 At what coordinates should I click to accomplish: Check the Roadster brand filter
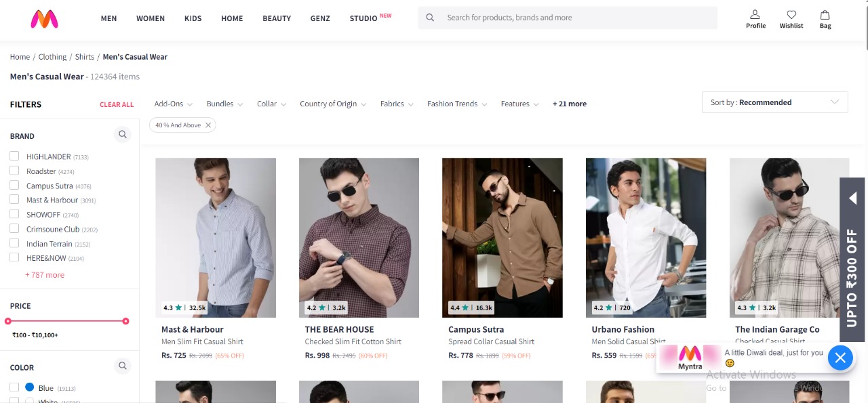pyautogui.click(x=14, y=171)
